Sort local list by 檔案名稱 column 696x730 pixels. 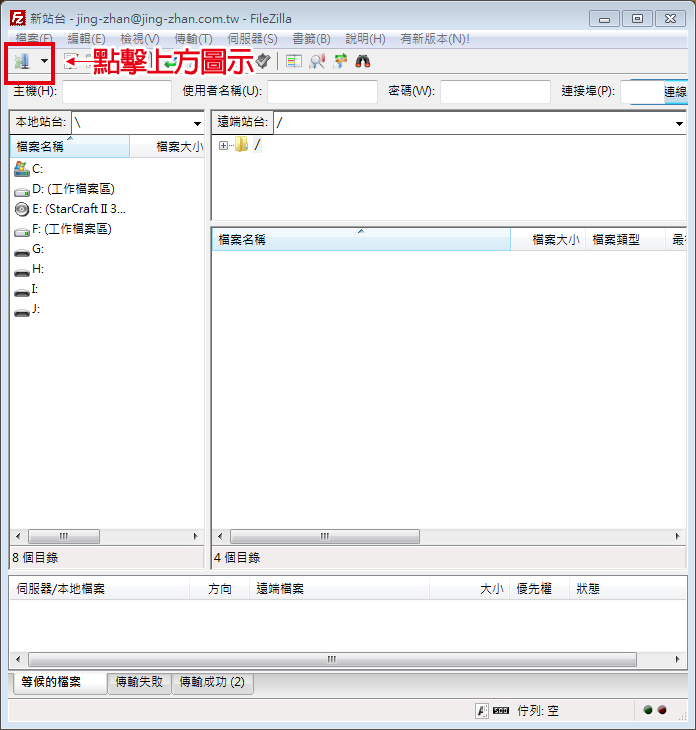click(70, 147)
